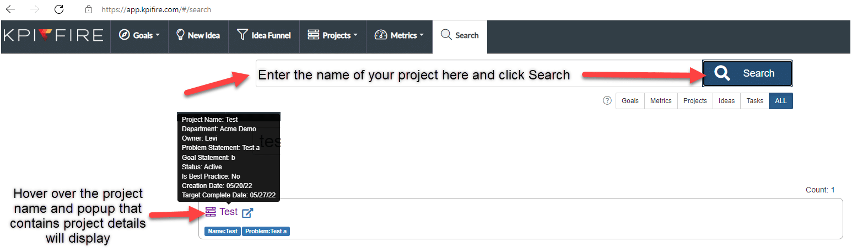868x252 pixels.
Task: Click the browser forward arrow
Action: 35,9
